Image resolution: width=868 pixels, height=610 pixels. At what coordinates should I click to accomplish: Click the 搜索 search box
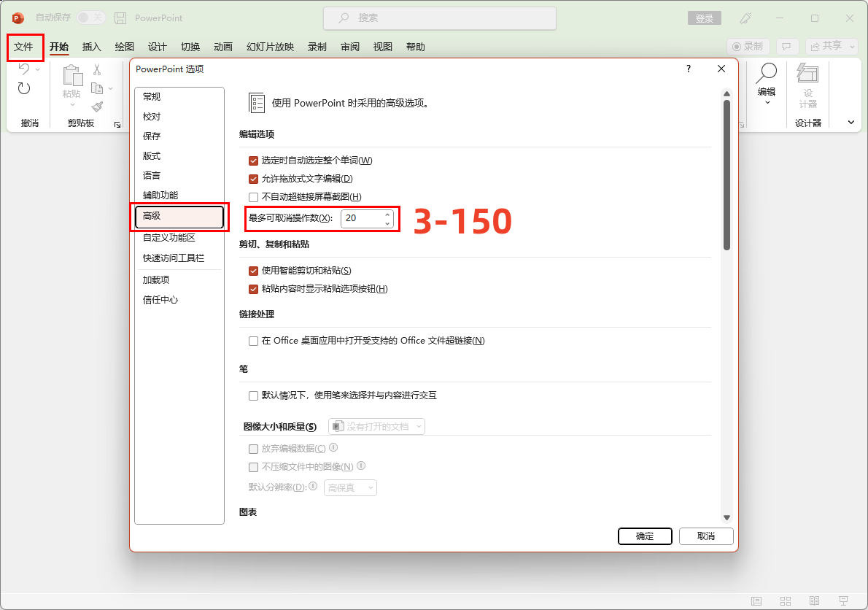pyautogui.click(x=440, y=18)
